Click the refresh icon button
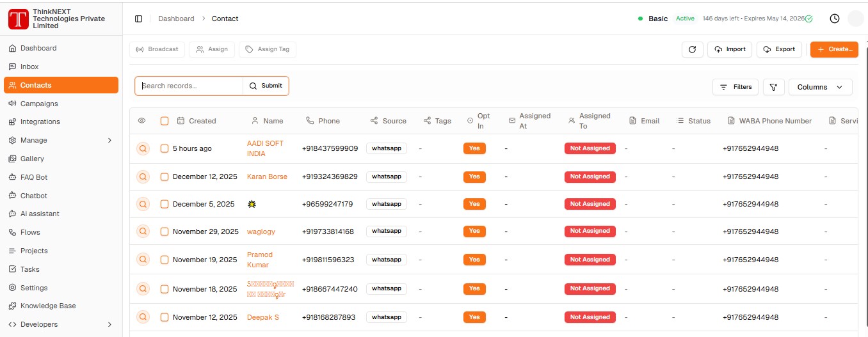The height and width of the screenshot is (337, 868). click(x=692, y=49)
